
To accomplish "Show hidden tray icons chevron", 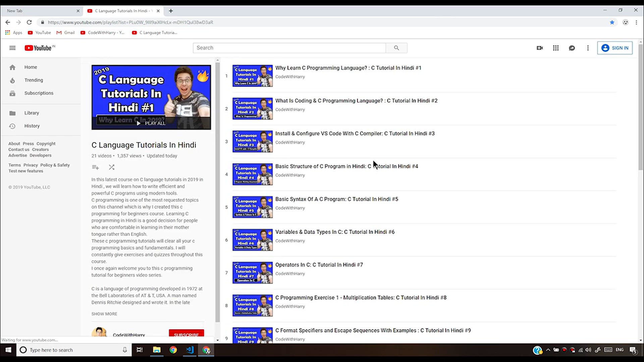I will [548, 350].
